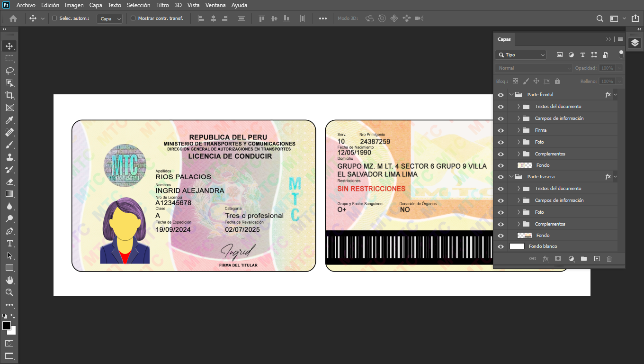Click the create new layer icon
The image size is (644, 364).
(597, 259)
